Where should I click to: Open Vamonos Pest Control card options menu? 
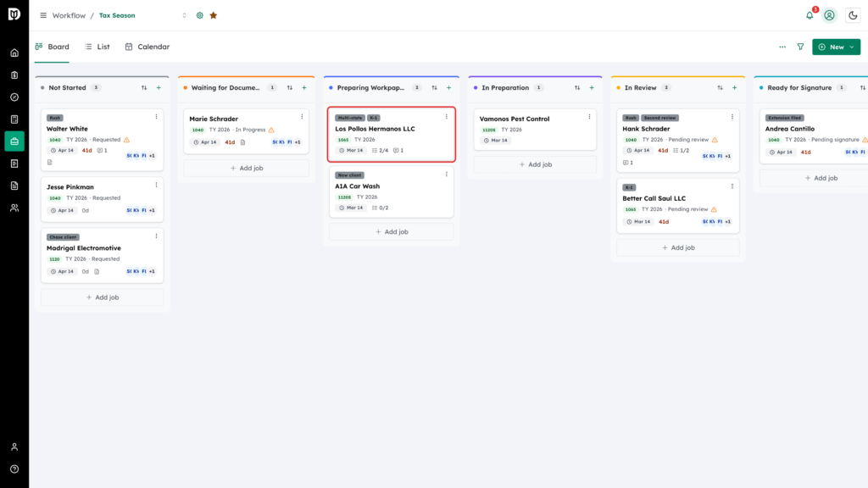pyautogui.click(x=590, y=117)
